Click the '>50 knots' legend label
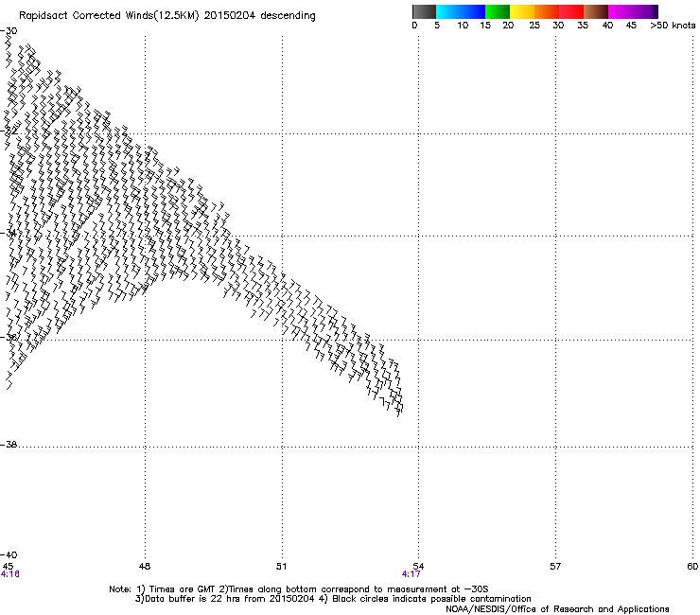The height and width of the screenshot is (615, 700). pos(673,26)
